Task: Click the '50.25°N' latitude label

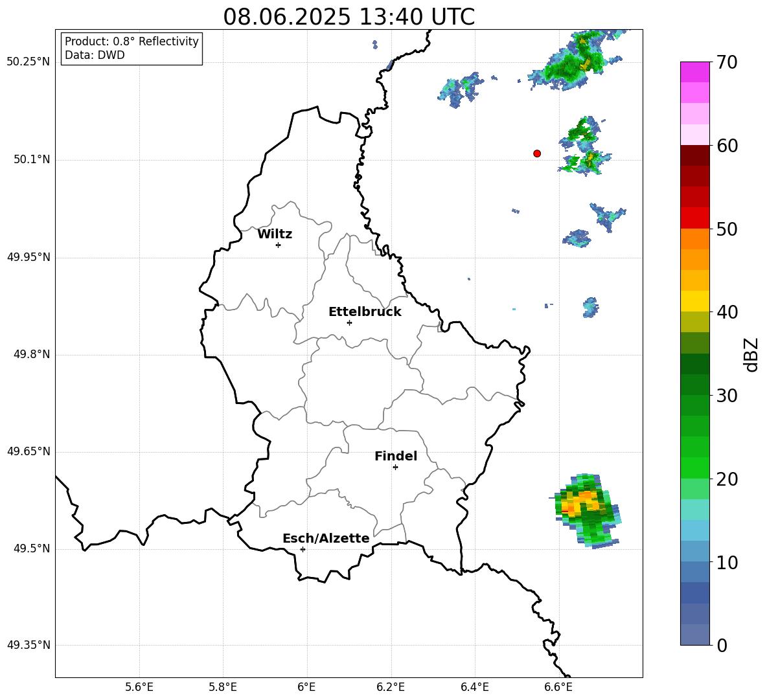Action: 29,62
